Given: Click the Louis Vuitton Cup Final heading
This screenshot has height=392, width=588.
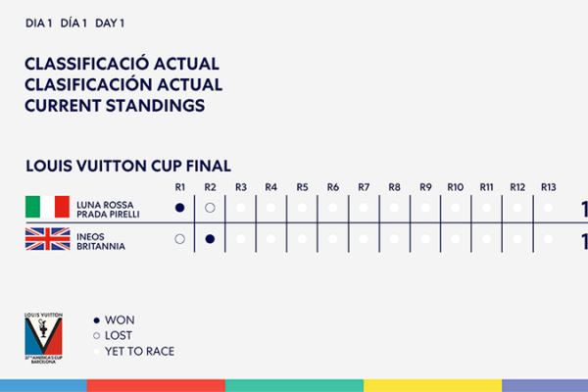Looking at the screenshot, I should 128,166.
